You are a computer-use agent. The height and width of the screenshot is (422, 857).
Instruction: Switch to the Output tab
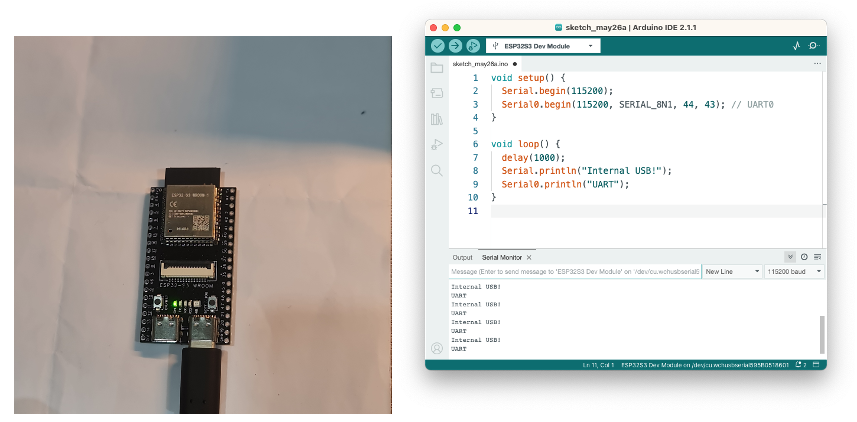click(x=462, y=257)
